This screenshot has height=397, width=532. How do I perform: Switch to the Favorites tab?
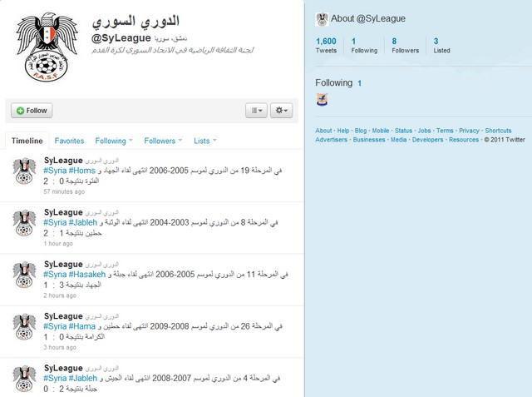(x=69, y=141)
